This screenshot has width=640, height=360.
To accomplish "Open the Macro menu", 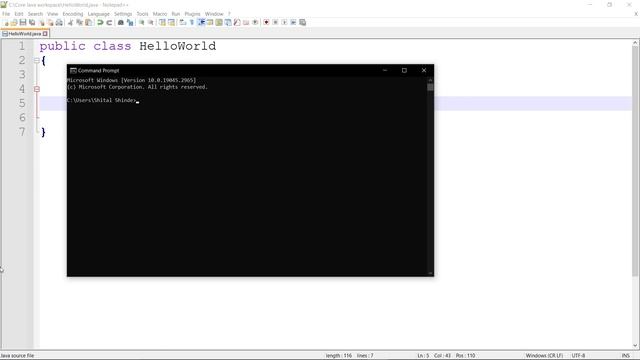I will point(160,14).
